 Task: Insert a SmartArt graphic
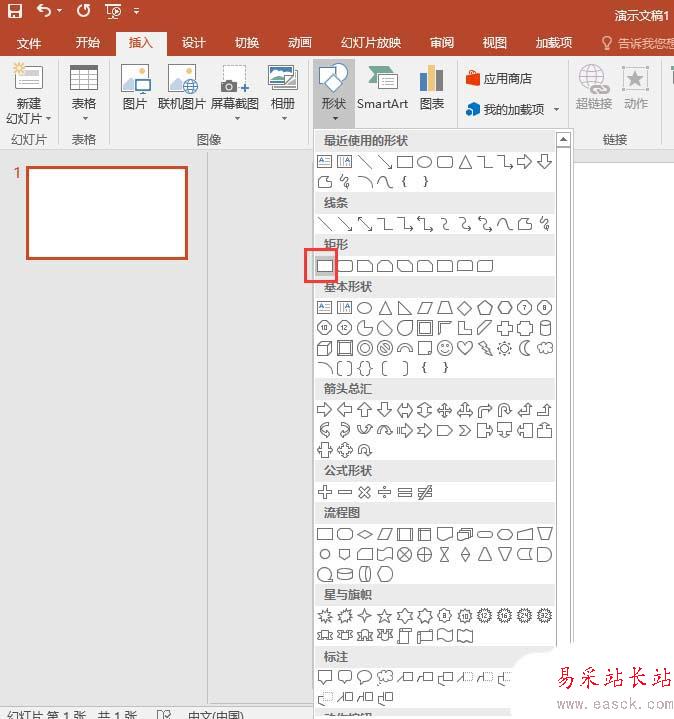pos(382,87)
